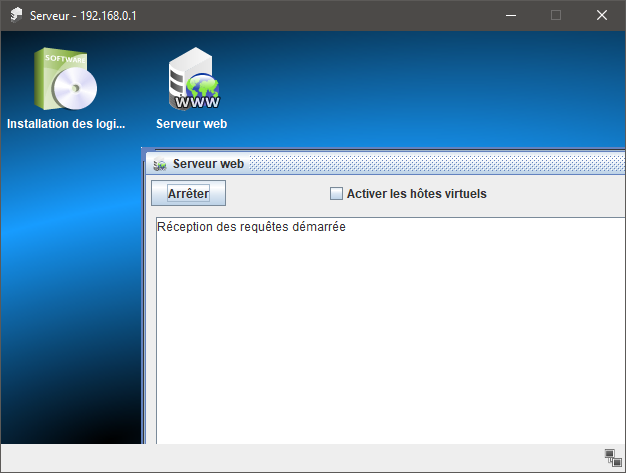The width and height of the screenshot is (626, 473).
Task: Click the small icon in Serveur web panel title
Action: tap(160, 164)
